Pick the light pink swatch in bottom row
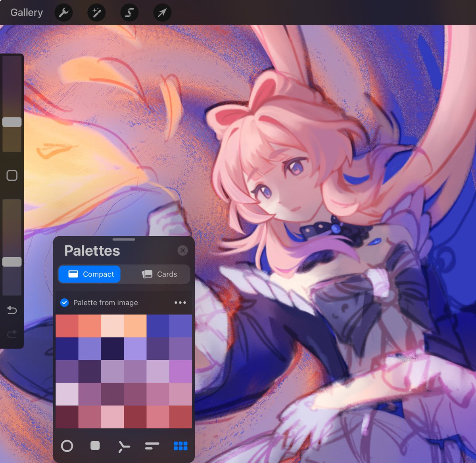Viewport: 476px width, 463px height. tap(113, 417)
